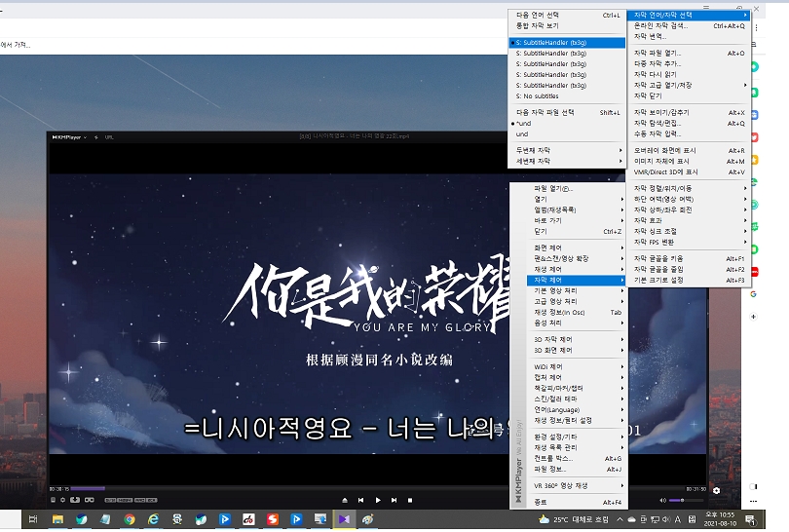
Task: Select the bulleted ^und subtitle file
Action: [x=567, y=124]
